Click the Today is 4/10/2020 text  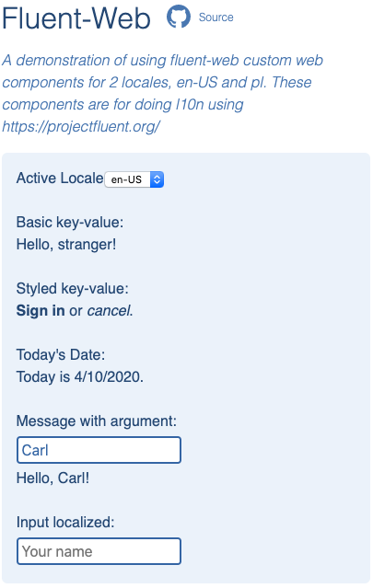(80, 377)
